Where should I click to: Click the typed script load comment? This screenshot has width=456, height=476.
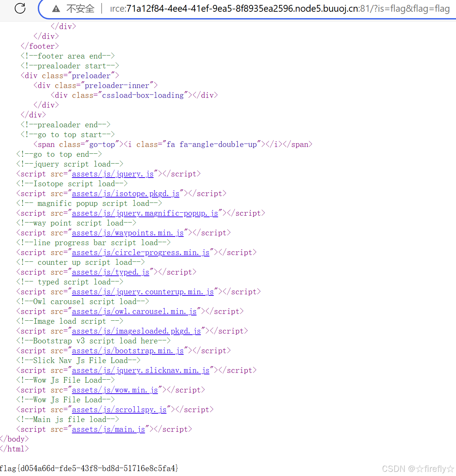pos(70,282)
